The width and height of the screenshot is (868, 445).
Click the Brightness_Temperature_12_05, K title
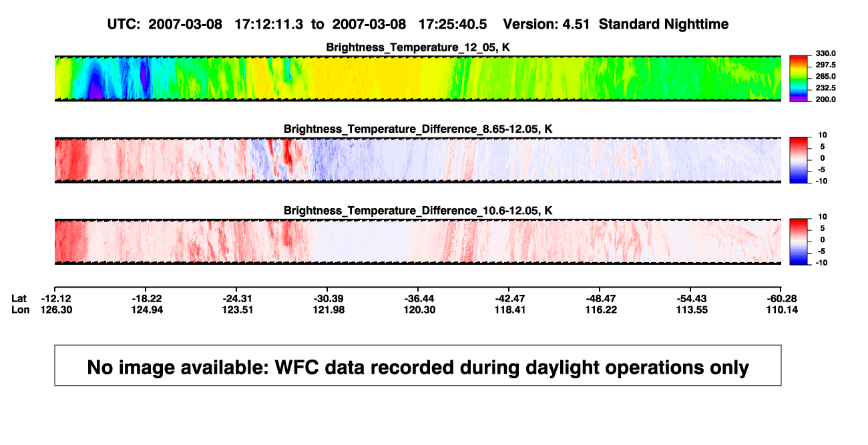(x=418, y=47)
